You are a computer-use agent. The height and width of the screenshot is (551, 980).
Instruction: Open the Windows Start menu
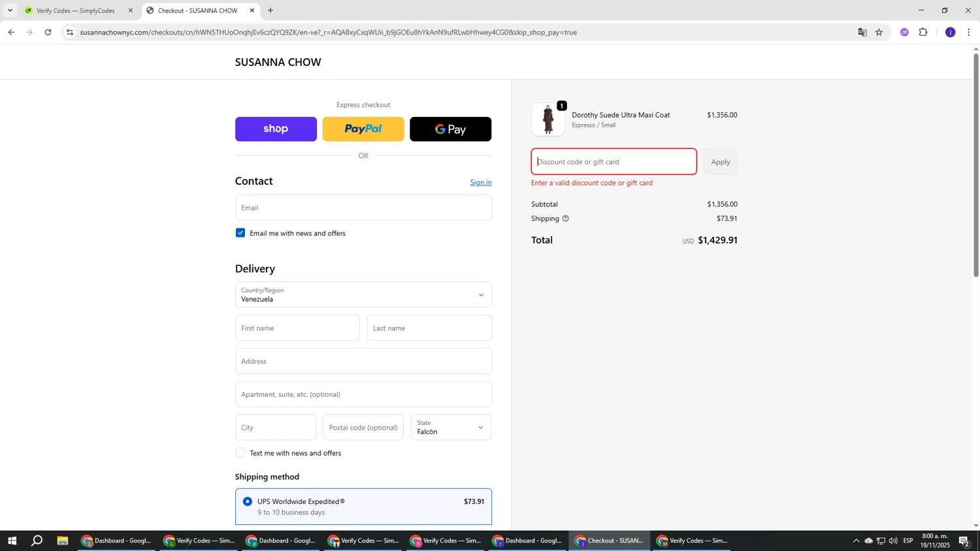point(11,541)
